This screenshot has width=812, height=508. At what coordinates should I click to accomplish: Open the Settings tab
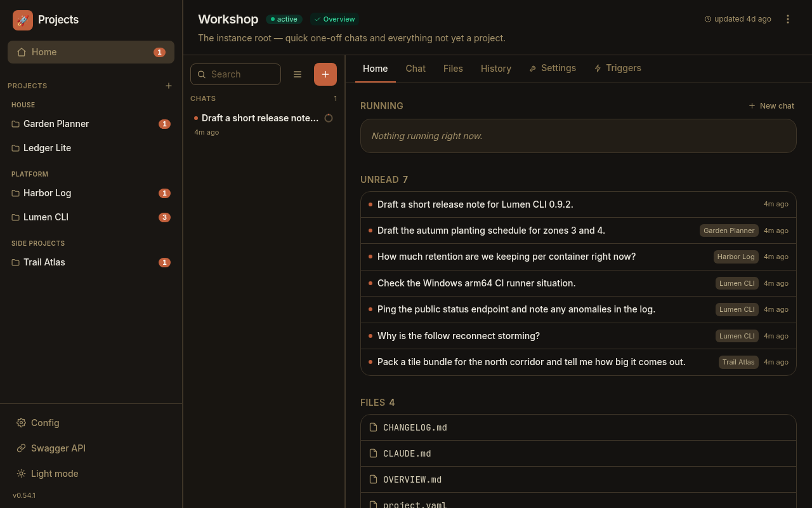tap(553, 69)
